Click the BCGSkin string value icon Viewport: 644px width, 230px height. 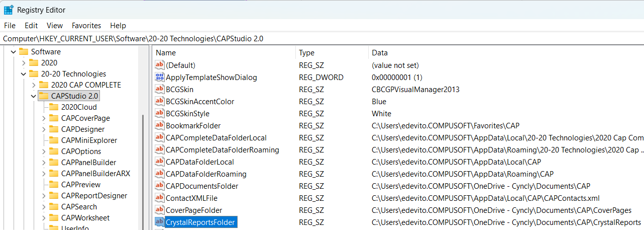click(160, 89)
